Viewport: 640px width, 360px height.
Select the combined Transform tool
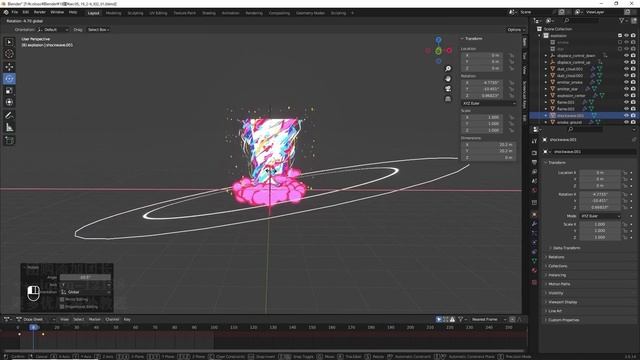[x=9, y=102]
